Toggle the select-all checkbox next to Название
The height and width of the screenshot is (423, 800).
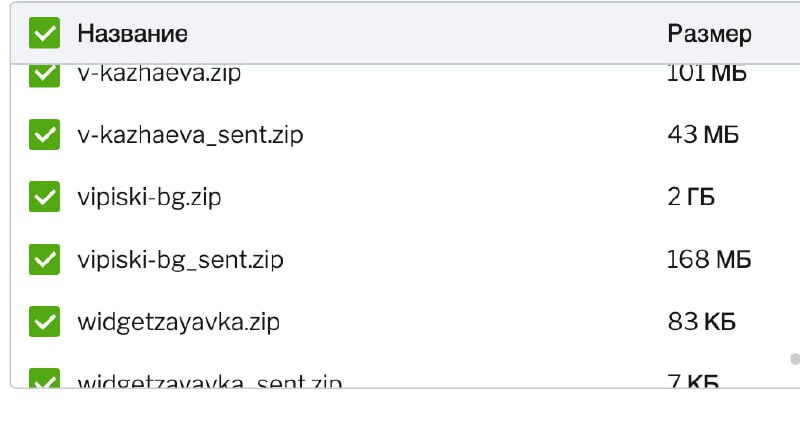pos(44,33)
